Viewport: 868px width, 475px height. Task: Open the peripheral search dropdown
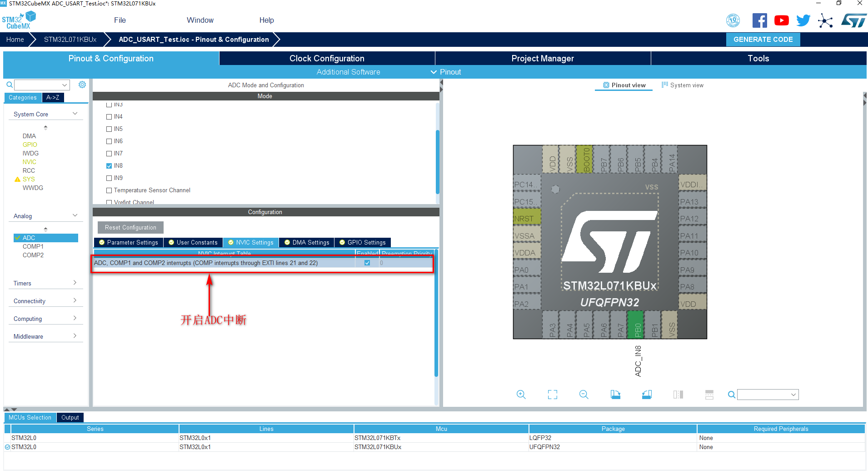tap(65, 85)
